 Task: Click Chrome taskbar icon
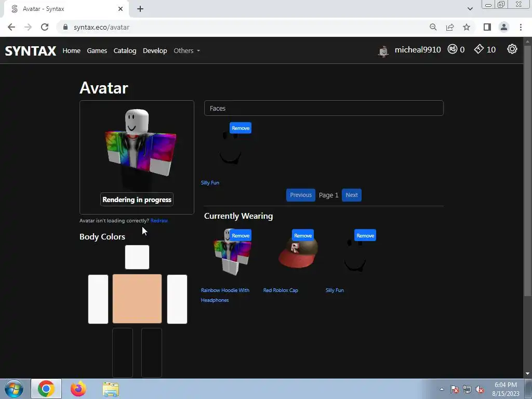point(46,389)
